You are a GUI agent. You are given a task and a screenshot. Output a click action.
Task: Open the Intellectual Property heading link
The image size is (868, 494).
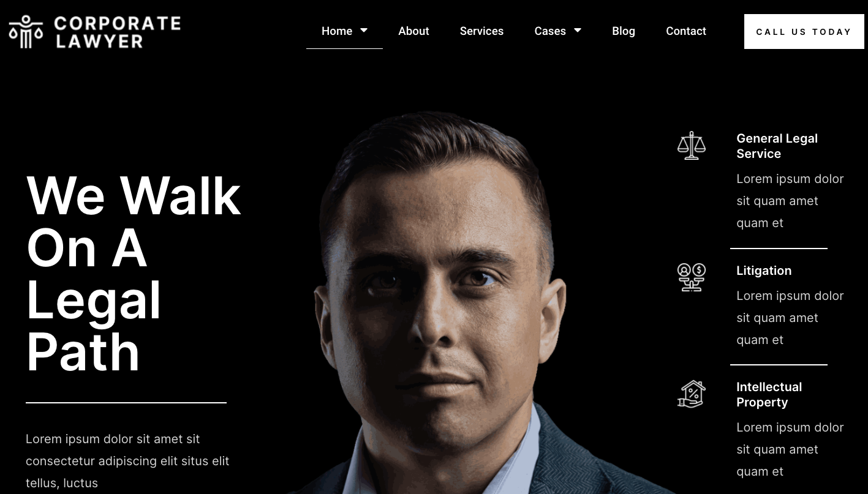[769, 395]
